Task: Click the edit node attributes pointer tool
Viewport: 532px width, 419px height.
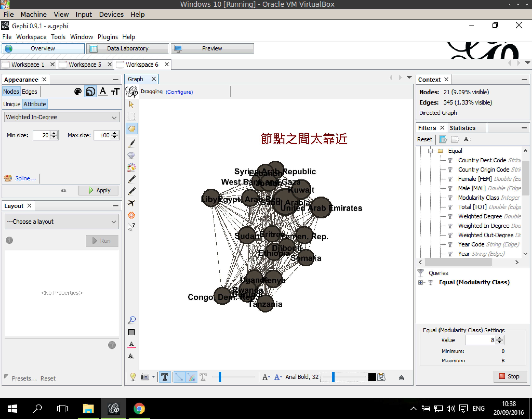Action: [x=131, y=227]
